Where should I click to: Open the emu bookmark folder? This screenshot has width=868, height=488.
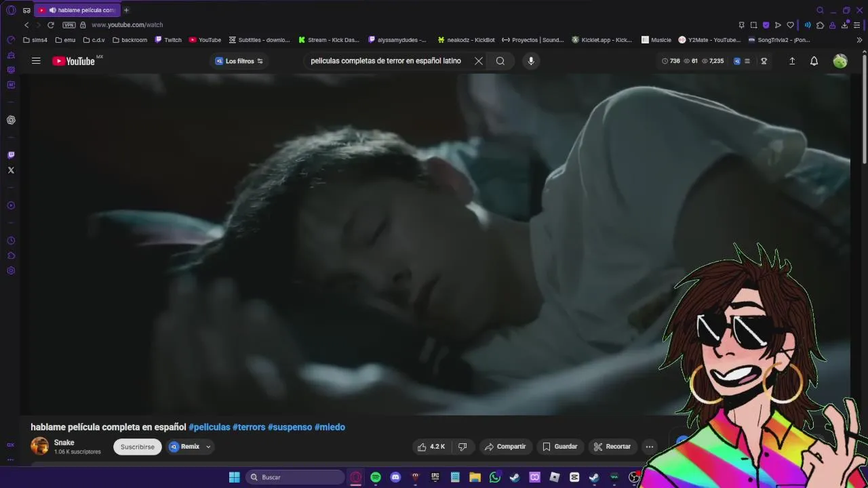[65, 40]
